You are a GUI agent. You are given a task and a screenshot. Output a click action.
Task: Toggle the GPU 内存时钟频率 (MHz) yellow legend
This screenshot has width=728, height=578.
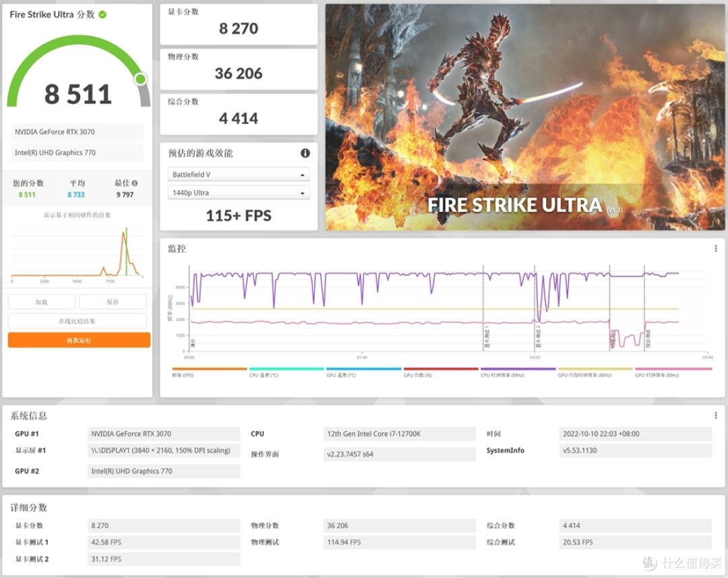click(x=595, y=373)
